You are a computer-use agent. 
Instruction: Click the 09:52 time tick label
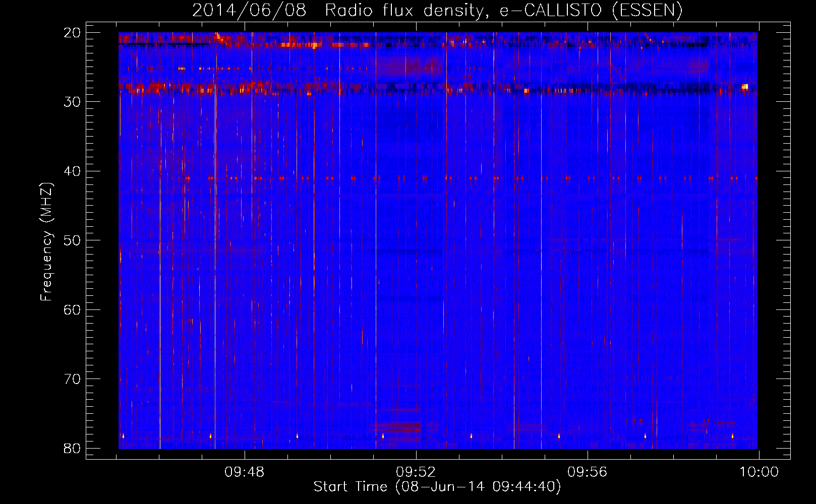click(416, 472)
